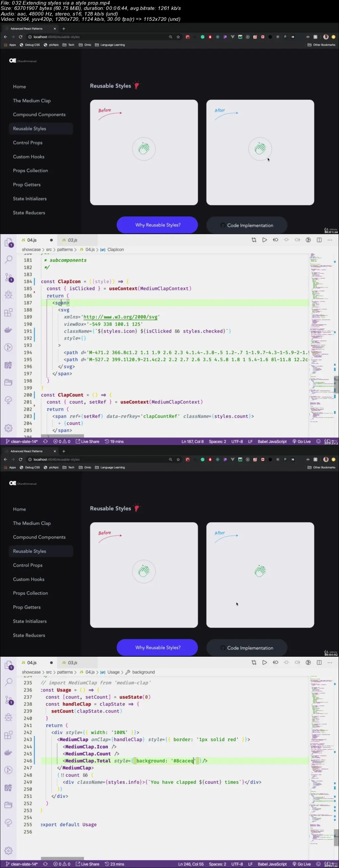Click 'patterns' breadcrumb in ClapIcon editor frame
This screenshot has width=339, height=868.
tap(65, 249)
